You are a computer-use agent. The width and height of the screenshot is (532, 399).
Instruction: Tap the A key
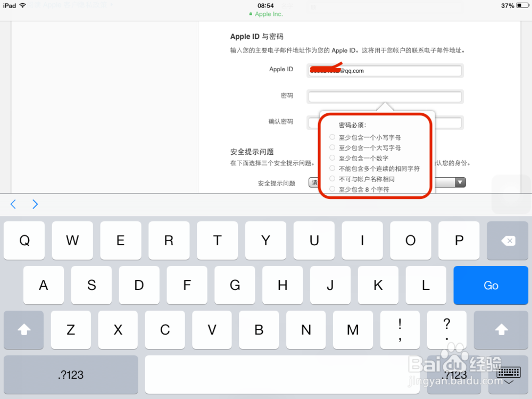pos(44,285)
